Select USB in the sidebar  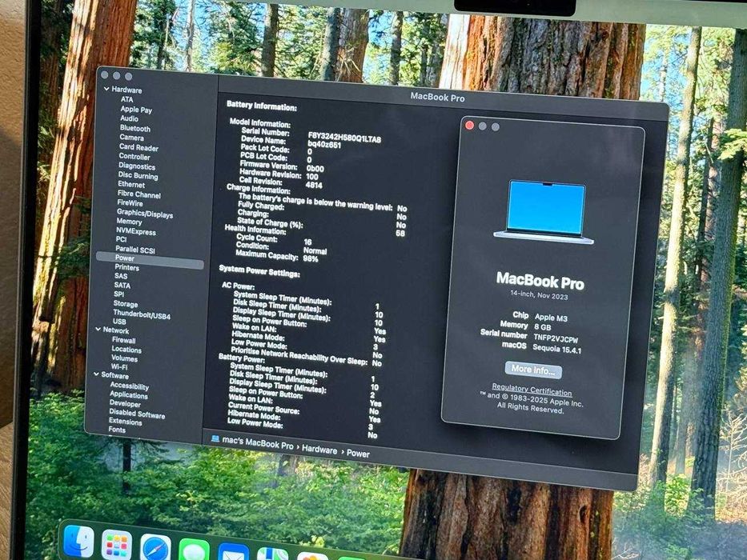click(119, 322)
